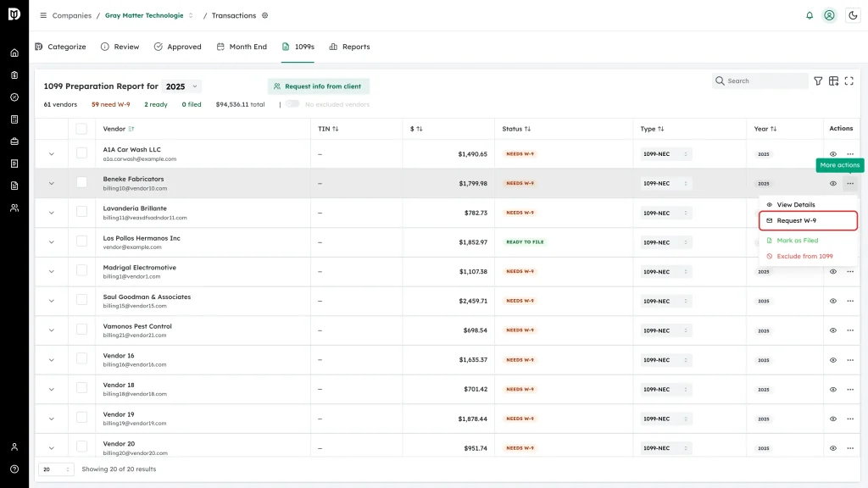
Task: Open the app logo in the sidebar
Action: click(x=14, y=14)
